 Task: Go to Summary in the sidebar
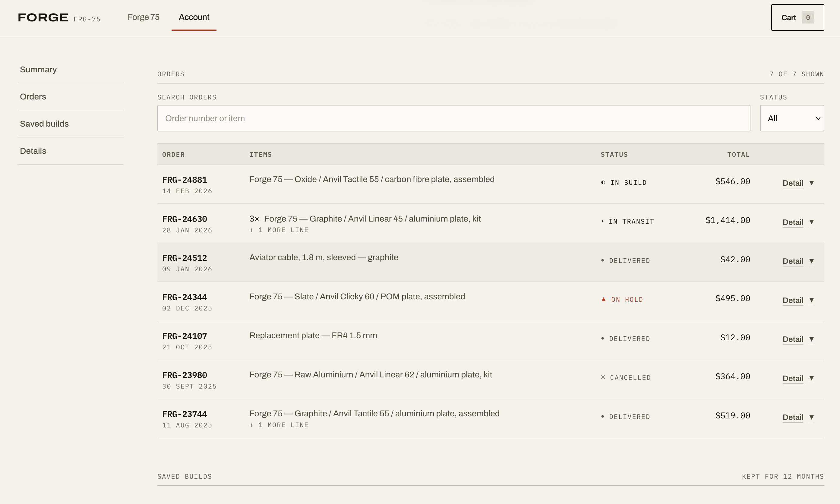pyautogui.click(x=71, y=70)
